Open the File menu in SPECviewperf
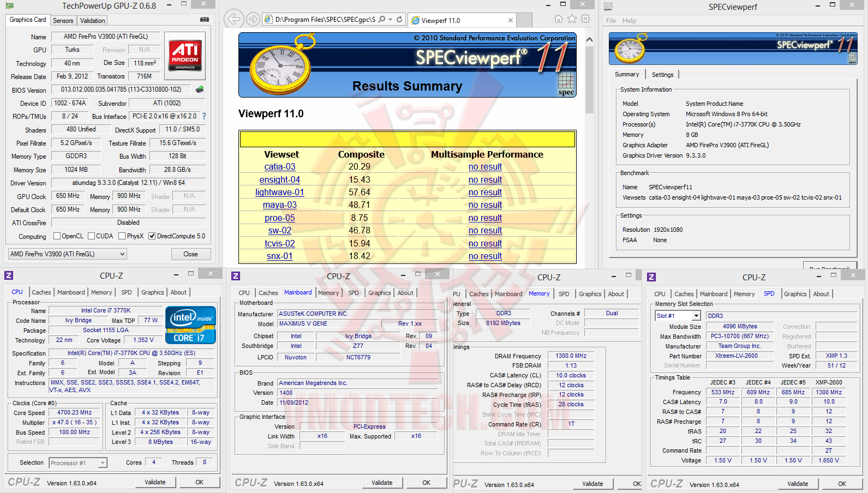 (611, 21)
